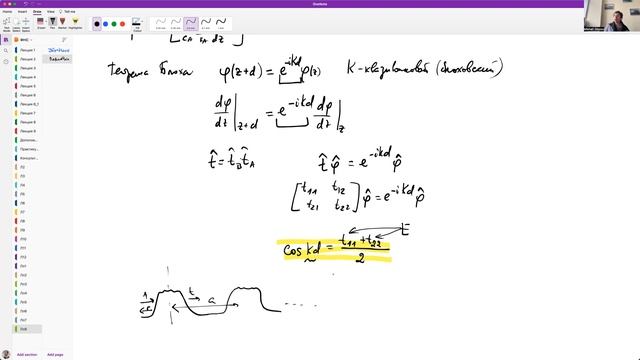Viewport: 640px width, 360px height.
Task: Choose the fourth pen stroke thickness
Action: [x=206, y=23]
